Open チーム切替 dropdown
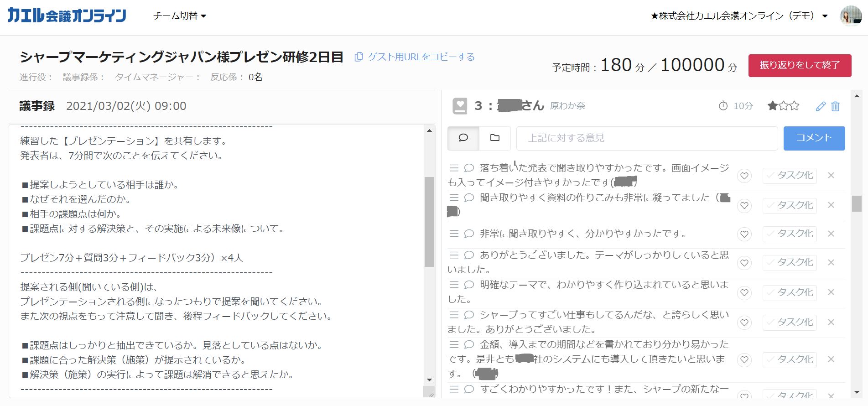The height and width of the screenshot is (406, 868). (180, 16)
